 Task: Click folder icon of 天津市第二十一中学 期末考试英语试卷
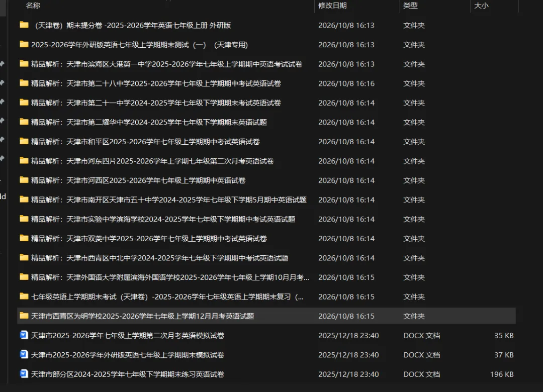[x=24, y=102]
